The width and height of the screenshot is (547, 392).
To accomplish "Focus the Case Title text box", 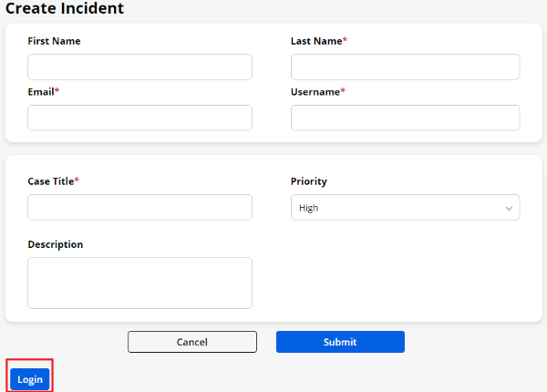I will [139, 207].
